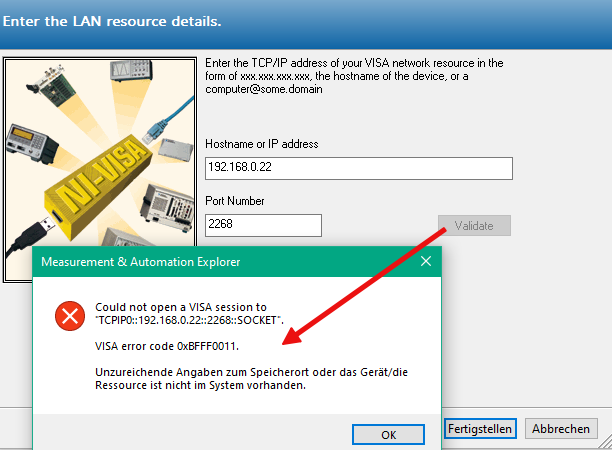Click the red error icon in dialog
The height and width of the screenshot is (450, 612).
click(70, 316)
